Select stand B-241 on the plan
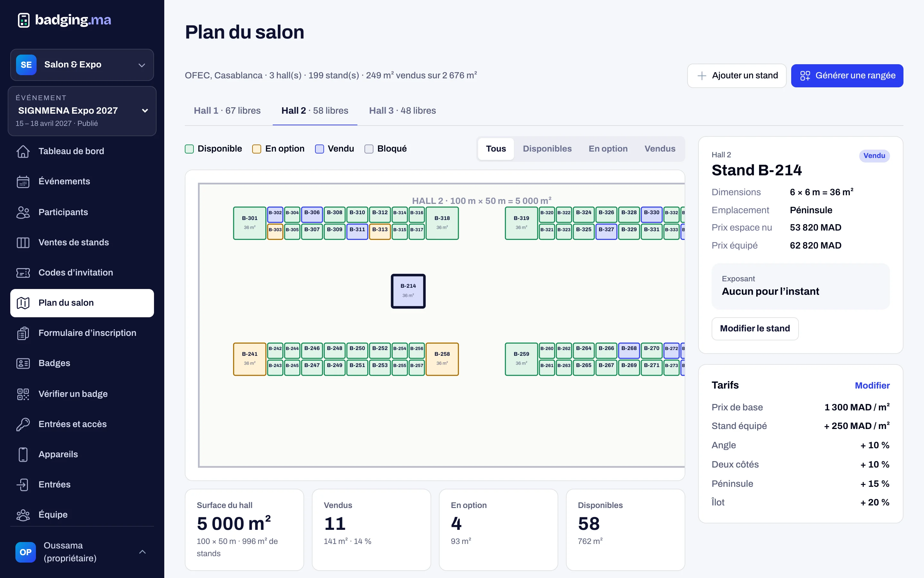924x578 pixels. 250,359
